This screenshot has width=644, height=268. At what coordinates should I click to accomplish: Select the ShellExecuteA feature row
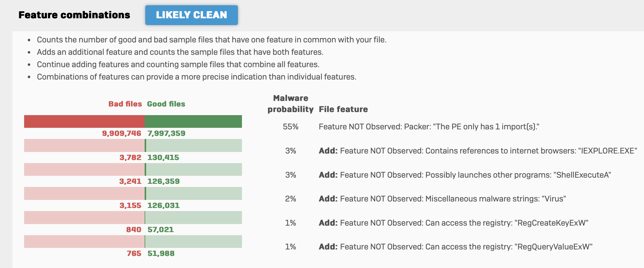click(465, 175)
